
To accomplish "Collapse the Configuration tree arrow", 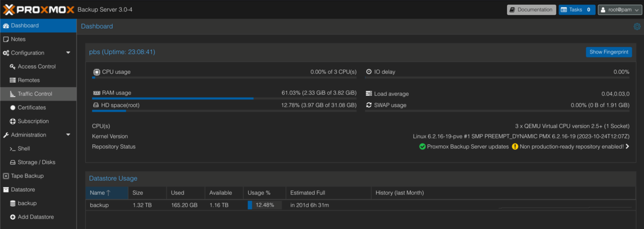I will 68,53.
